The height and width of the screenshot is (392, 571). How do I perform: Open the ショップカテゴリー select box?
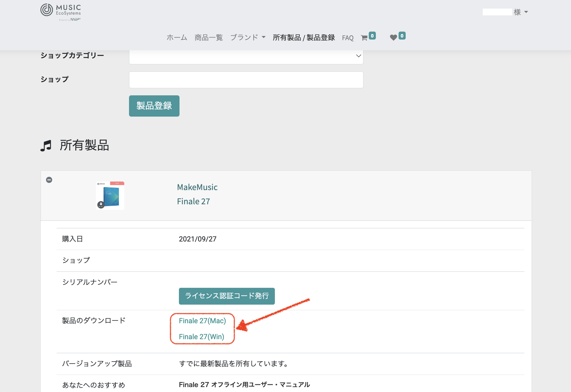click(x=246, y=56)
